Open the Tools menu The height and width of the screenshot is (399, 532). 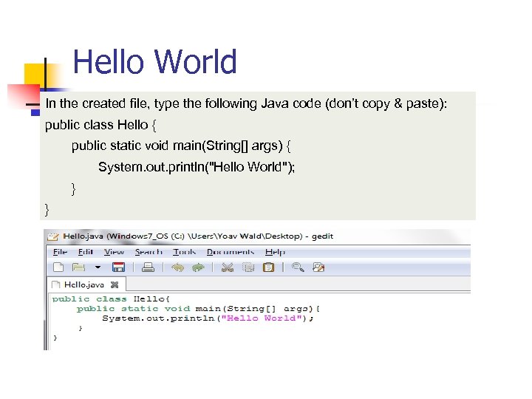pos(184,252)
